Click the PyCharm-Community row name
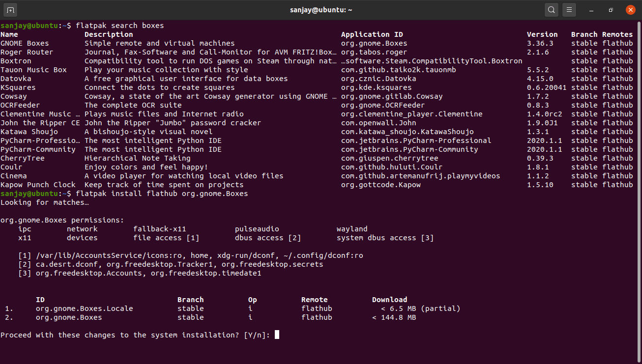 [38, 149]
